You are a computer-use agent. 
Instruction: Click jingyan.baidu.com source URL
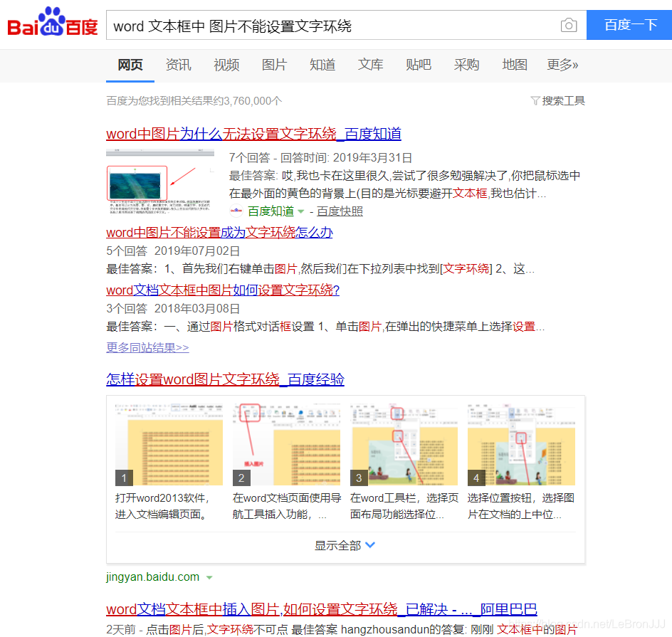tap(152, 577)
